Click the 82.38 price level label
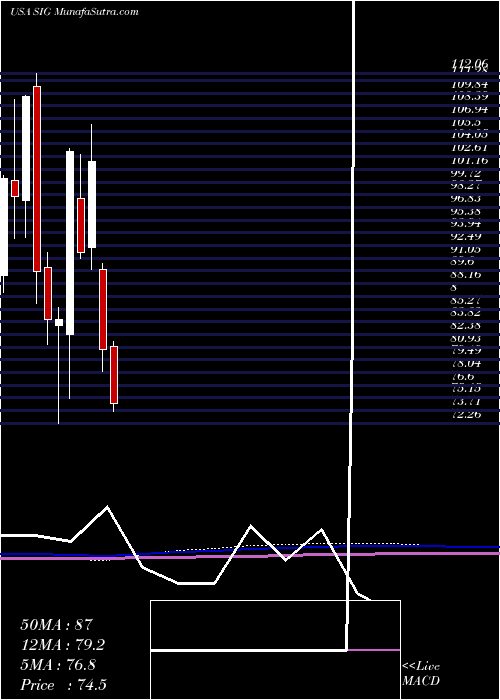 coord(468,325)
